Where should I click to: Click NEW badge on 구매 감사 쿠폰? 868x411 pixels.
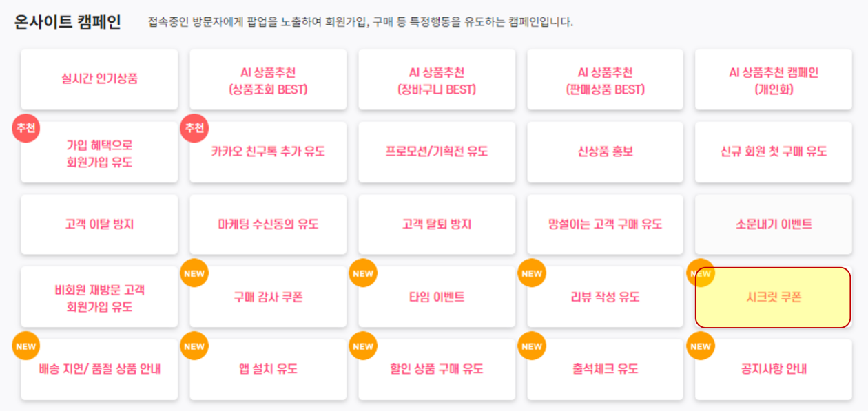[194, 274]
